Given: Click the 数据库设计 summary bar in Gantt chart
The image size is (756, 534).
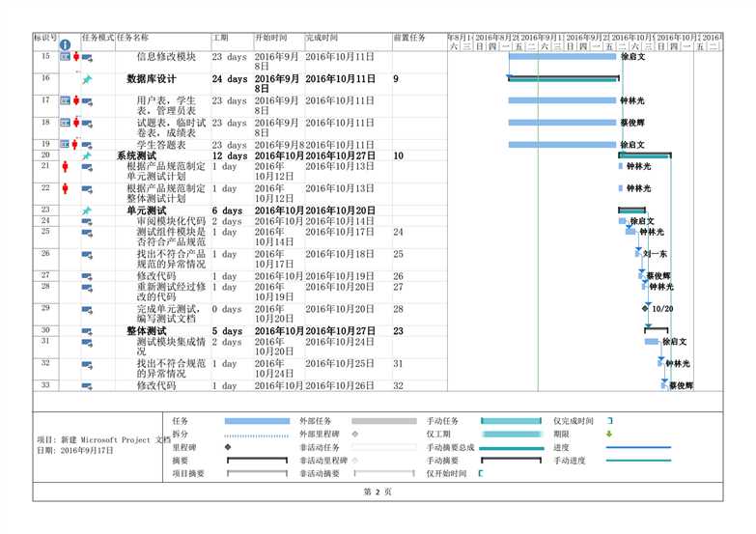Looking at the screenshot, I should pyautogui.click(x=564, y=78).
